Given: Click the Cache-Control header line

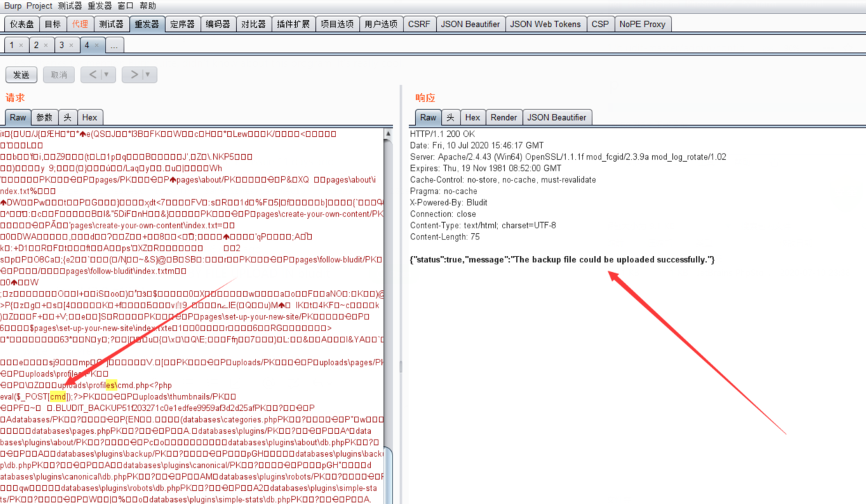Looking at the screenshot, I should [x=503, y=179].
